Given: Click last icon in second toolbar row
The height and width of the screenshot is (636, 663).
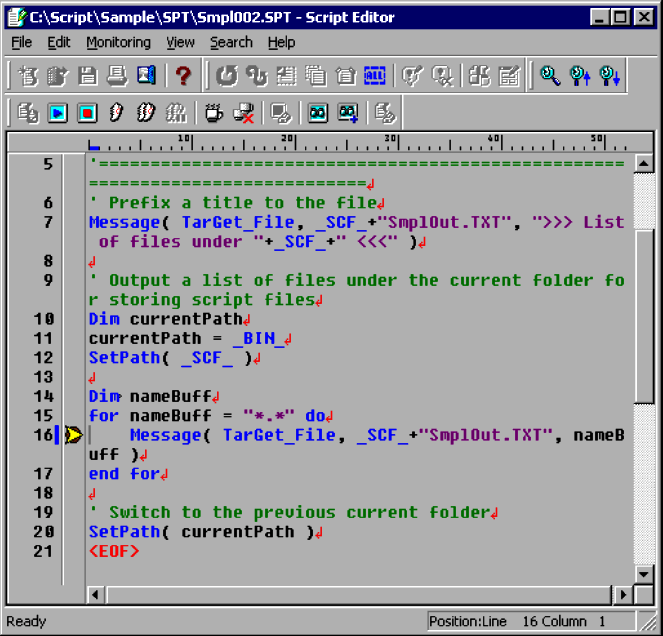Looking at the screenshot, I should click(385, 113).
